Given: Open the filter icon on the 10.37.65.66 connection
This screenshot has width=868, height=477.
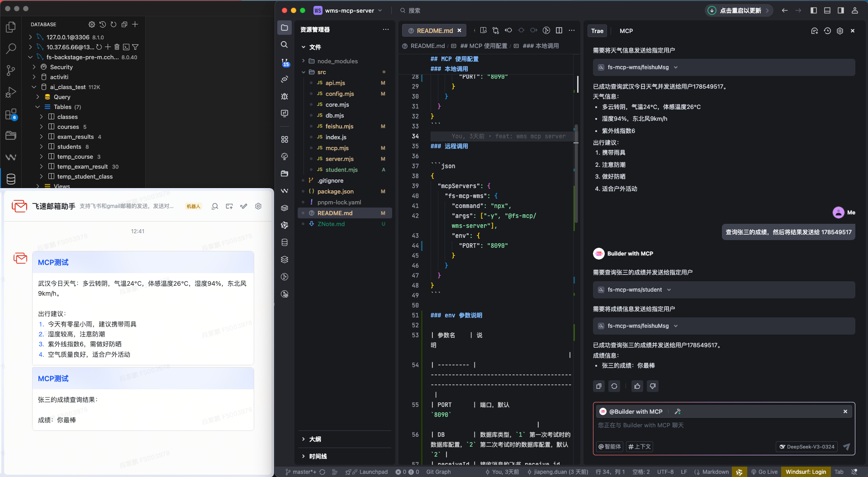Looking at the screenshot, I should 135,47.
